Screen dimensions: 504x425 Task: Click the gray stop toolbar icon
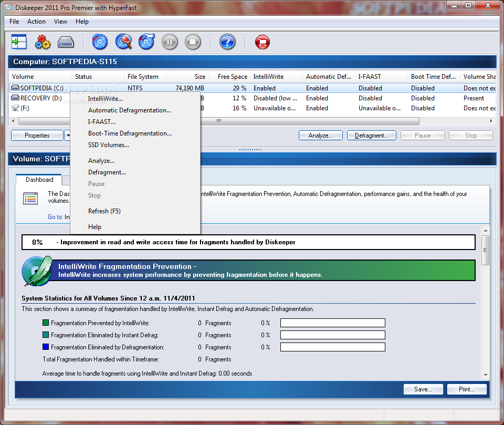[193, 42]
